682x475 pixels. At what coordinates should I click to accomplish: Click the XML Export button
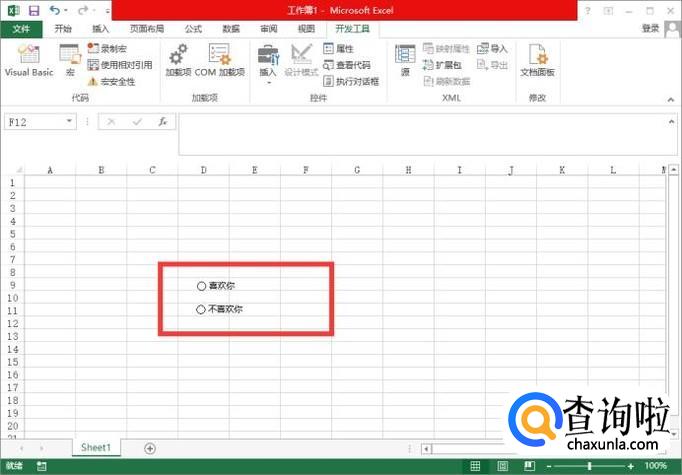(492, 65)
